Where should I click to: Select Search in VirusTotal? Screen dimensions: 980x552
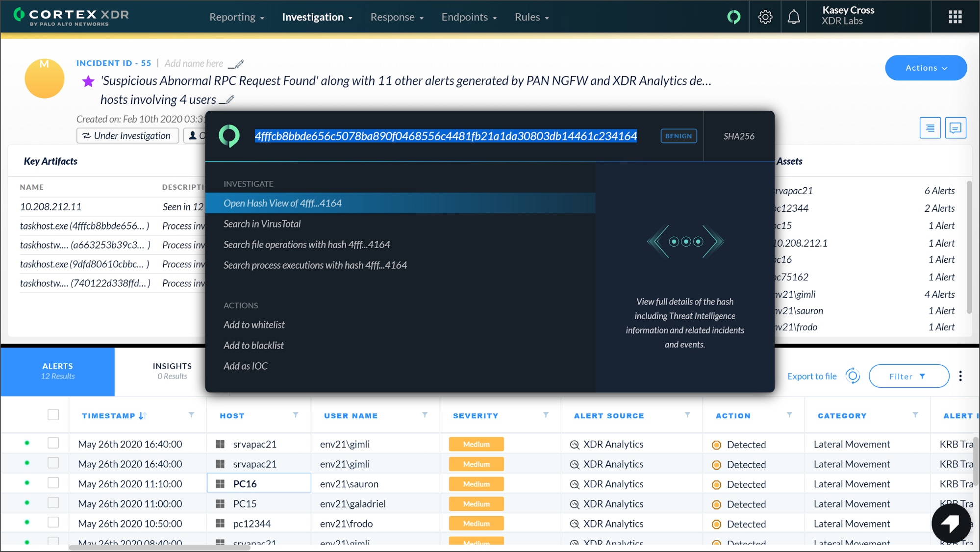coord(262,224)
